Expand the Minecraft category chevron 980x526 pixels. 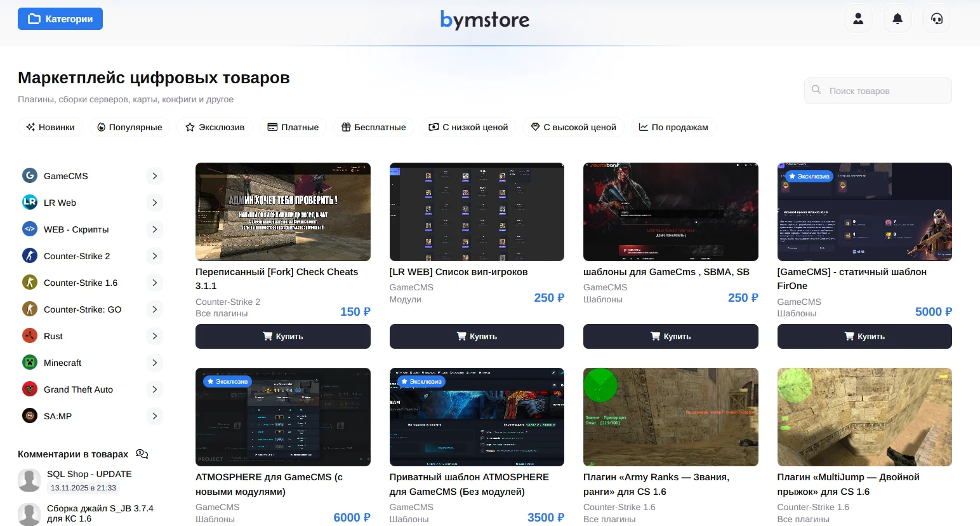[154, 363]
